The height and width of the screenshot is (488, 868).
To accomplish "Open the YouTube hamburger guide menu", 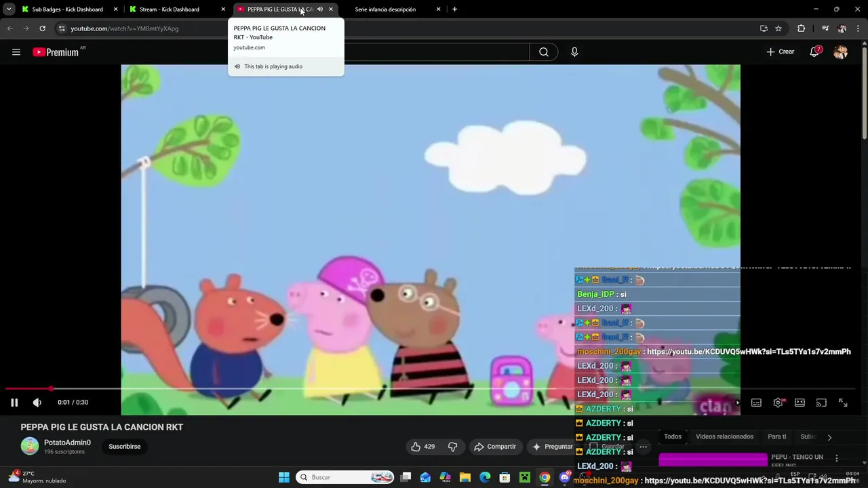I will click(x=16, y=52).
